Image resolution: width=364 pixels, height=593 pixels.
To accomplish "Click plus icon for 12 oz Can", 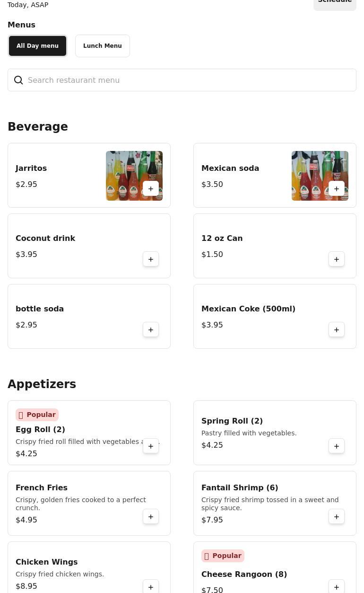I will click(x=337, y=259).
